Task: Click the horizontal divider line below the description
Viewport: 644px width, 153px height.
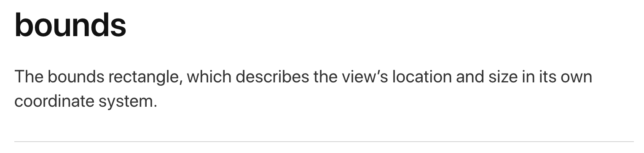Action: (x=324, y=142)
